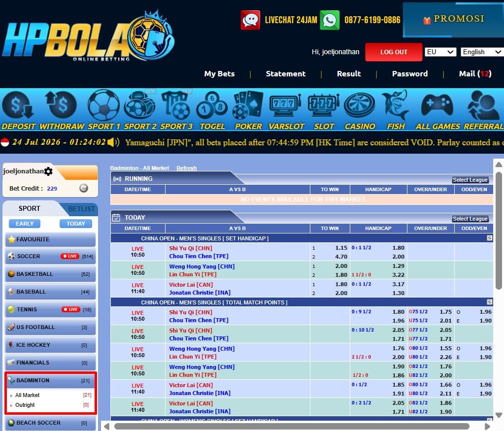504x431 pixels.
Task: Click 3.22 handicap odds for Lin Chun Yi
Action: coord(398,275)
